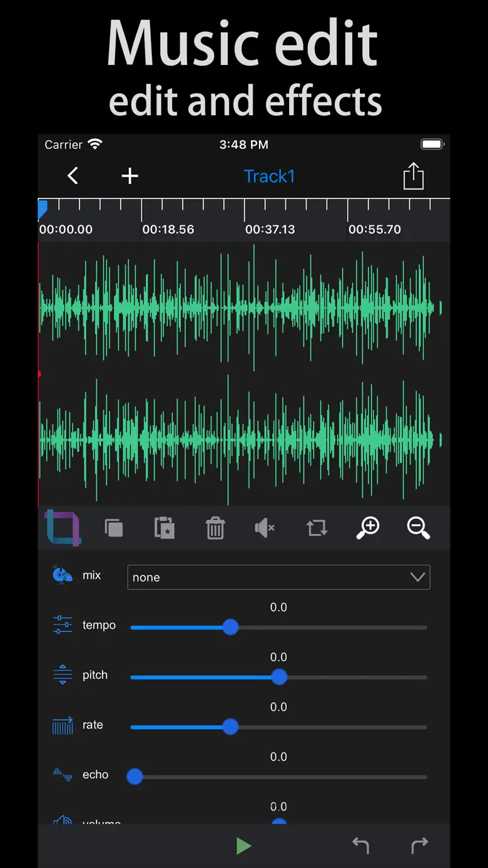
Task: Open the mix dropdown showing none
Action: pyautogui.click(x=278, y=577)
